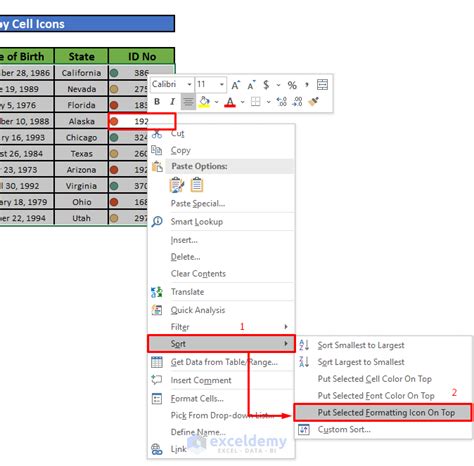This screenshot has height=466, width=474.
Task: Toggle bold formatting
Action: tap(157, 102)
